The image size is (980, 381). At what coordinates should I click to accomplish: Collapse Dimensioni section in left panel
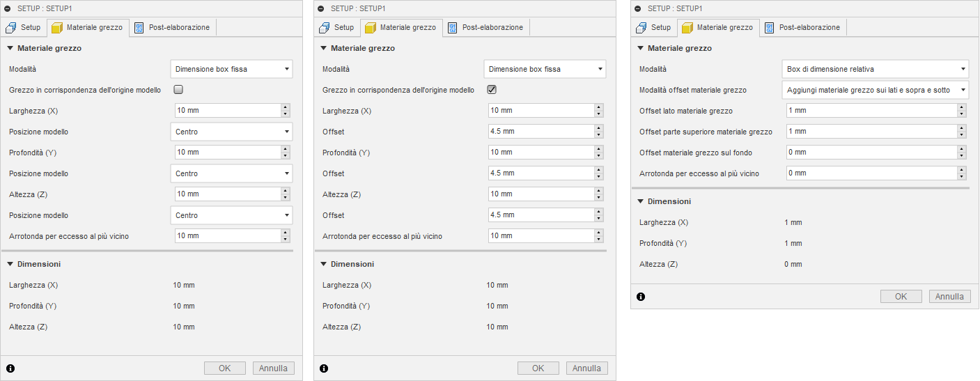[10, 265]
